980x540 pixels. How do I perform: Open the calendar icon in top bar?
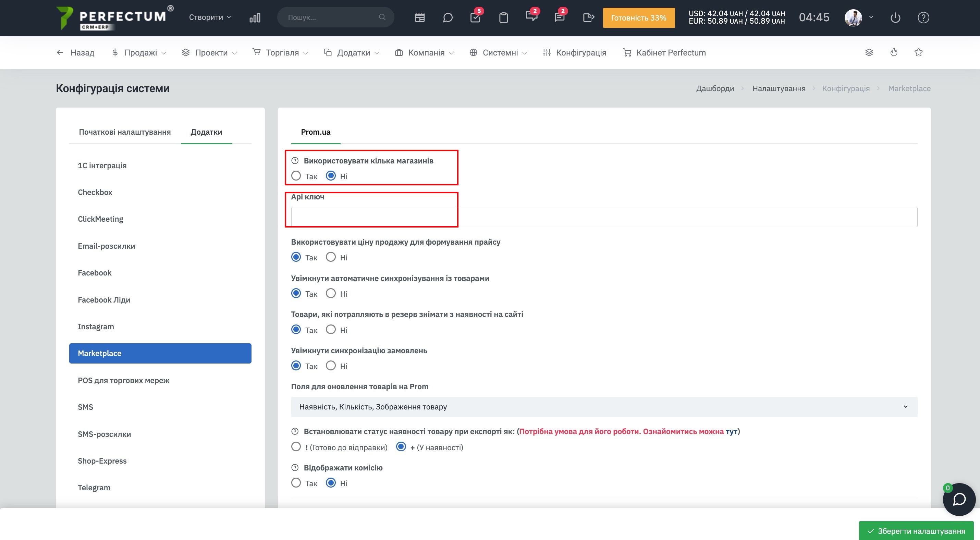coord(420,17)
